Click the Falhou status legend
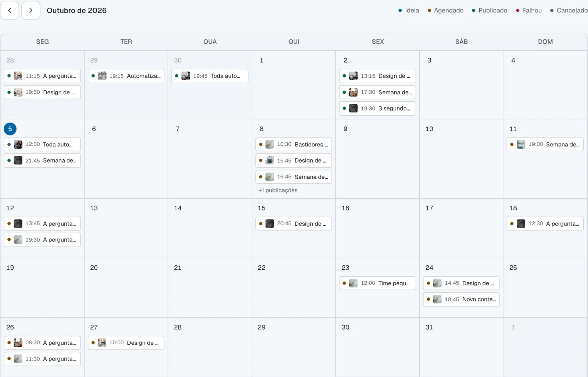This screenshot has height=377, width=588. (529, 10)
